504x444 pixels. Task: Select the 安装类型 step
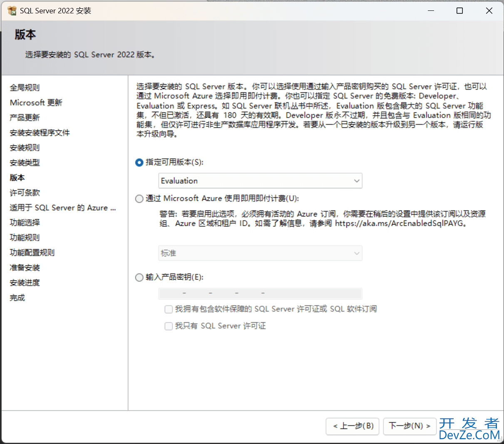pyautogui.click(x=25, y=162)
